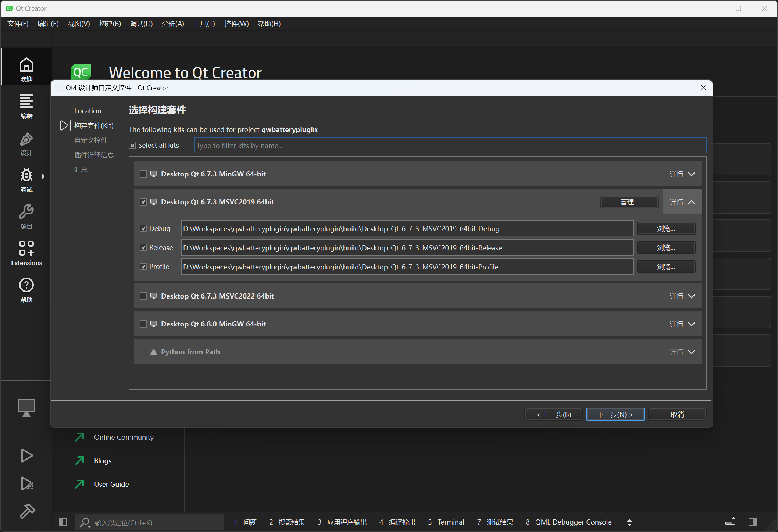Image resolution: width=778 pixels, height=532 pixels.
Task: Enable Desktop Qt 6.8.0 MinGW 64-bit kit
Action: (x=143, y=324)
